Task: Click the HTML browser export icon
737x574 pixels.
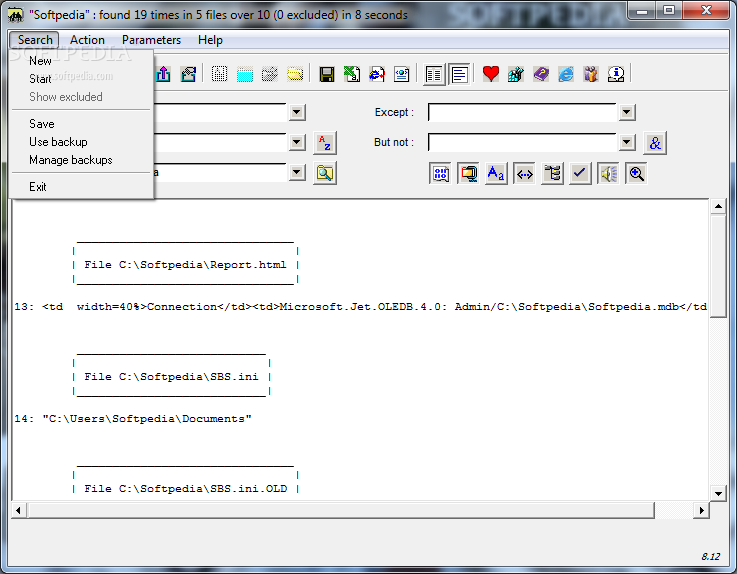Action: click(x=376, y=74)
